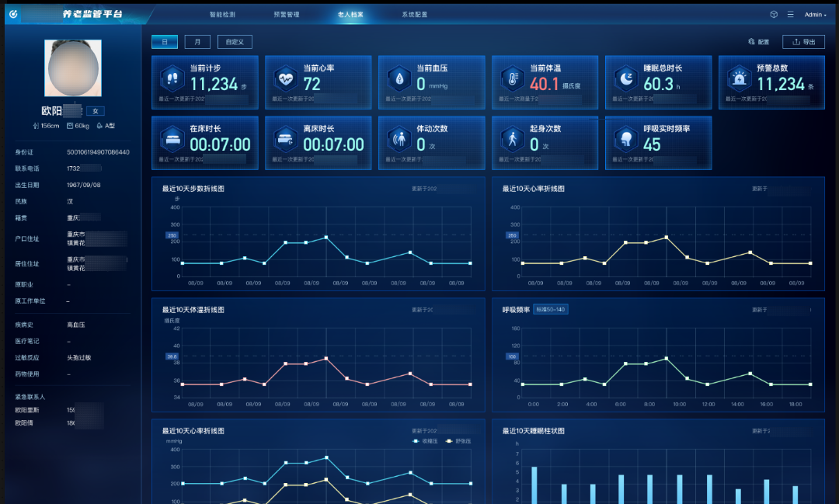This screenshot has height=504, width=839.
Task: Open the hamburger list menu icon
Action: [790, 15]
